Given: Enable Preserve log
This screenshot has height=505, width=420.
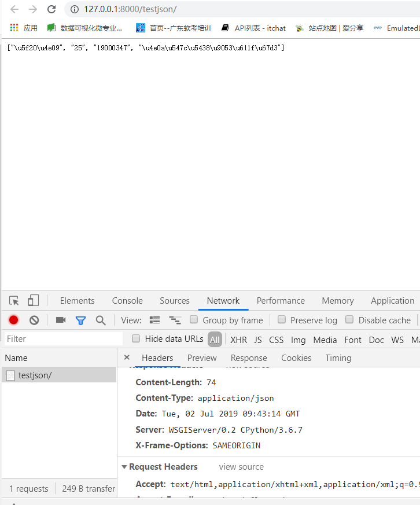Looking at the screenshot, I should (x=282, y=319).
